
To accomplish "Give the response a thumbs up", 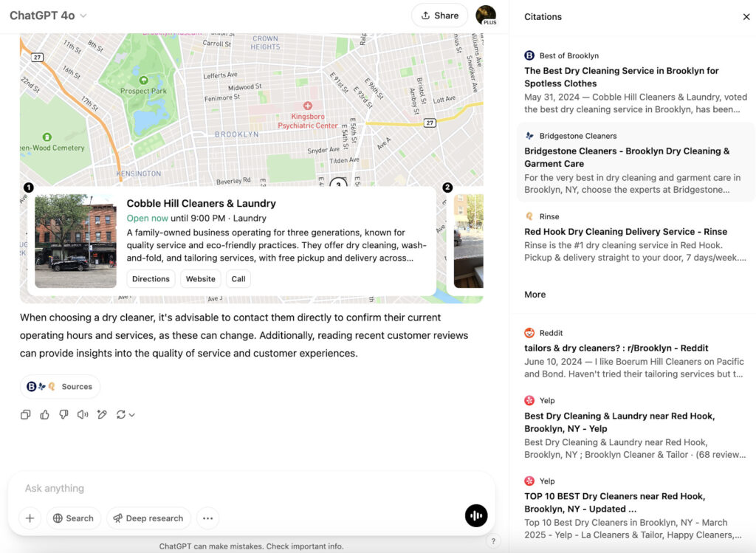I will (x=45, y=415).
